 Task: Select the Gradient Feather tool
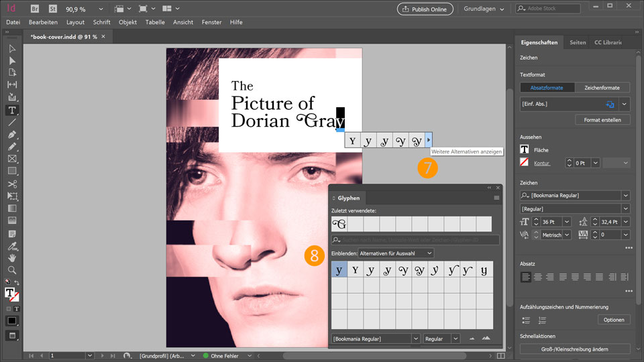coord(12,221)
